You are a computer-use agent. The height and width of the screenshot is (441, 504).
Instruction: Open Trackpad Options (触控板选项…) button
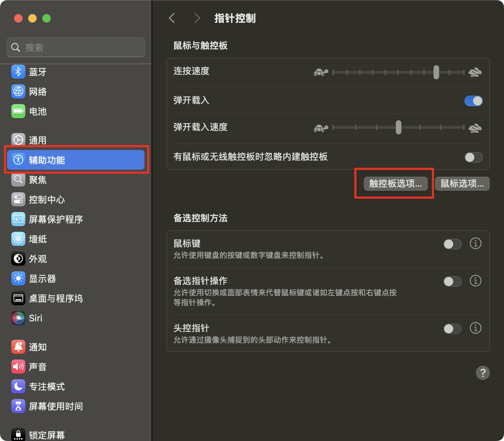(x=395, y=184)
